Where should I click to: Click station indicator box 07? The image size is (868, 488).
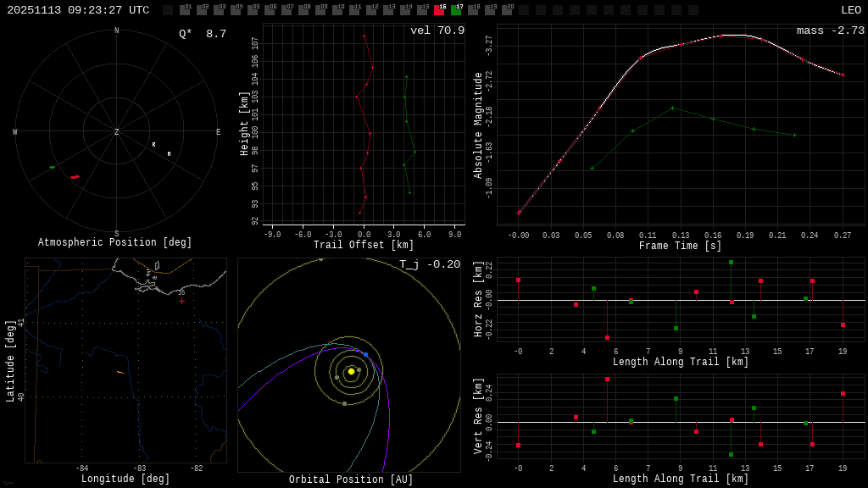click(287, 10)
